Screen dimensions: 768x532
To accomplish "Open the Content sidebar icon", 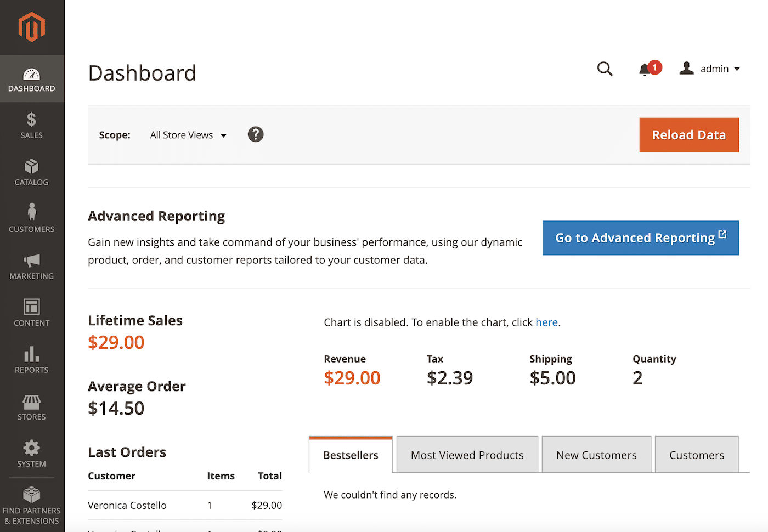I will 31,313.
